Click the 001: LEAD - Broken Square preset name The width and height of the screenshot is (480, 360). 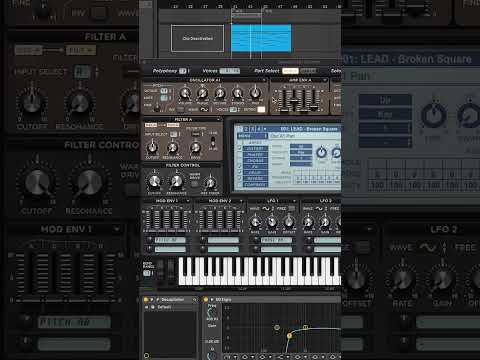309,129
